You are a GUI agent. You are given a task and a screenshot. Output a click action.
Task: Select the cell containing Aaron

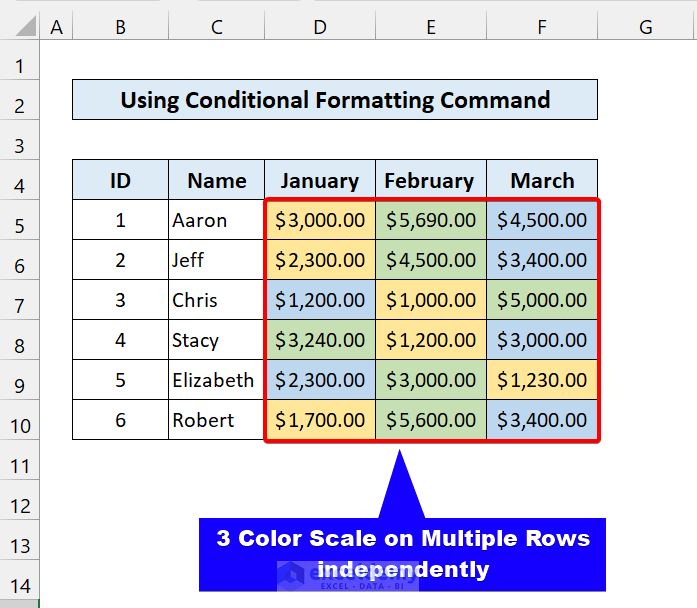pyautogui.click(x=216, y=220)
